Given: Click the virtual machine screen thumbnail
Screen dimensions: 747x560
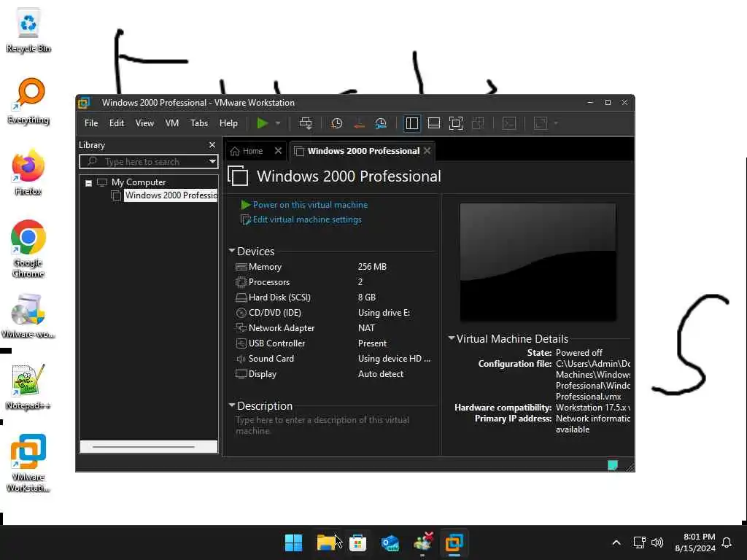Looking at the screenshot, I should [x=538, y=262].
